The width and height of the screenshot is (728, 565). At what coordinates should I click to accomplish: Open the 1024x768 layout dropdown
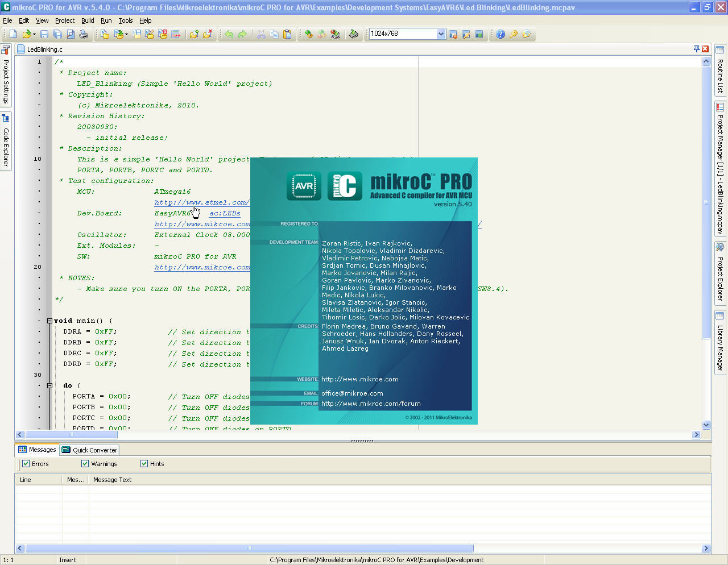pos(441,34)
